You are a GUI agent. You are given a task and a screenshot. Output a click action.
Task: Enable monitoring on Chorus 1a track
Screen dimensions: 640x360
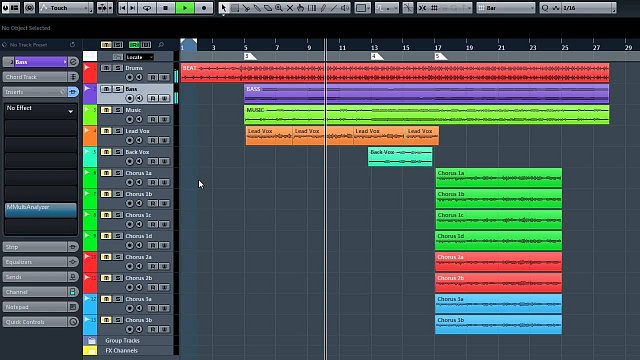tap(139, 182)
